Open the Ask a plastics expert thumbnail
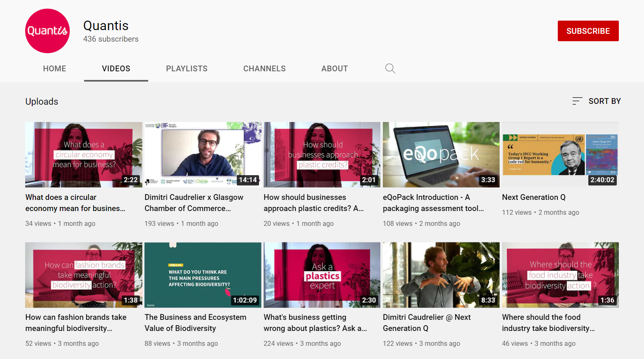This screenshot has height=359, width=644. click(322, 275)
